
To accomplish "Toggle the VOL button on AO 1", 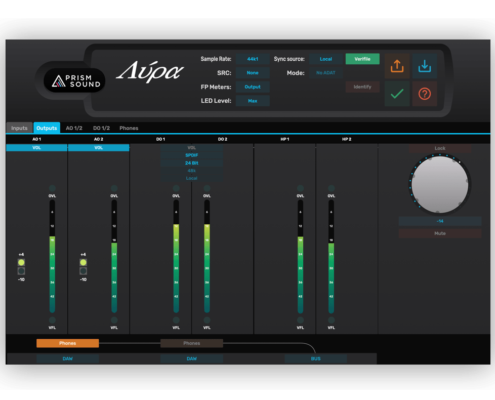I will point(37,148).
